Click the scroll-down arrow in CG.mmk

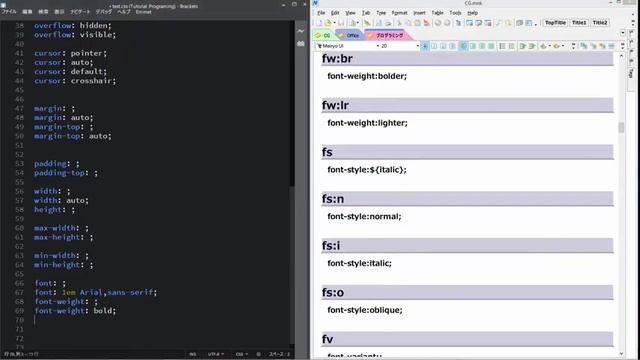621,354
